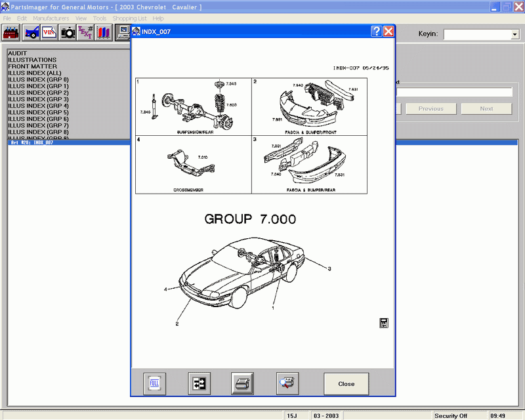Click the colored bar chart toolbar icon
Screen dimensions: 525x420
coord(104,33)
